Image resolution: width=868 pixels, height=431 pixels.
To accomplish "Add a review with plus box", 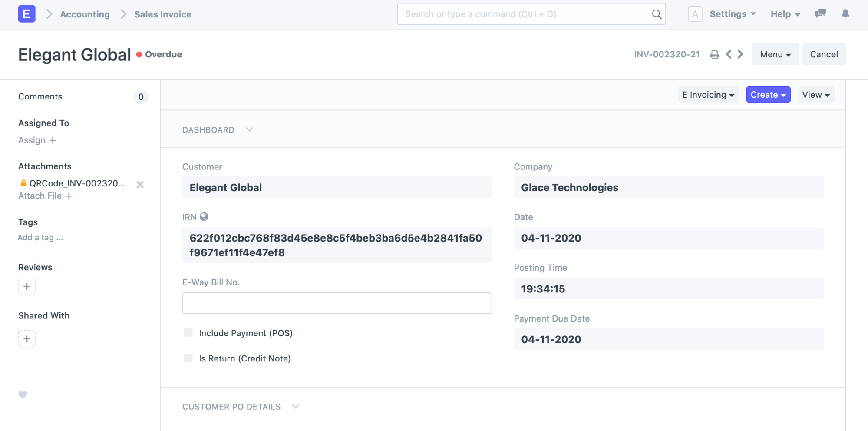I will 26,286.
